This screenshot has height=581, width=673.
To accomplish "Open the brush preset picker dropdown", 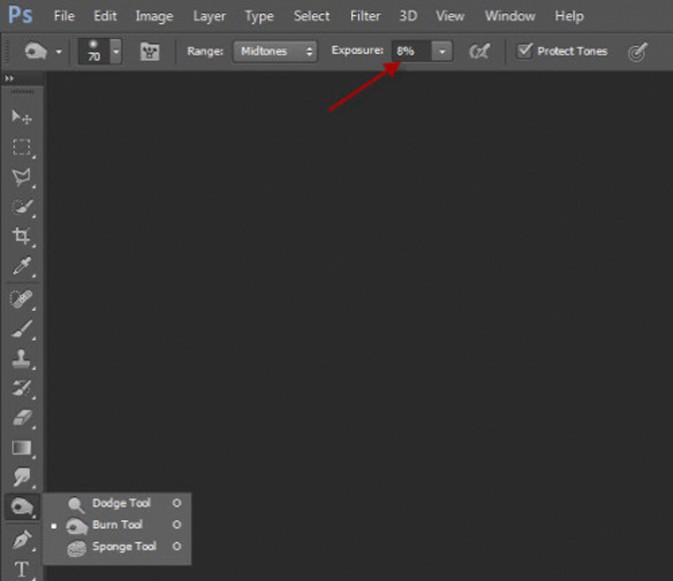I will tap(116, 51).
